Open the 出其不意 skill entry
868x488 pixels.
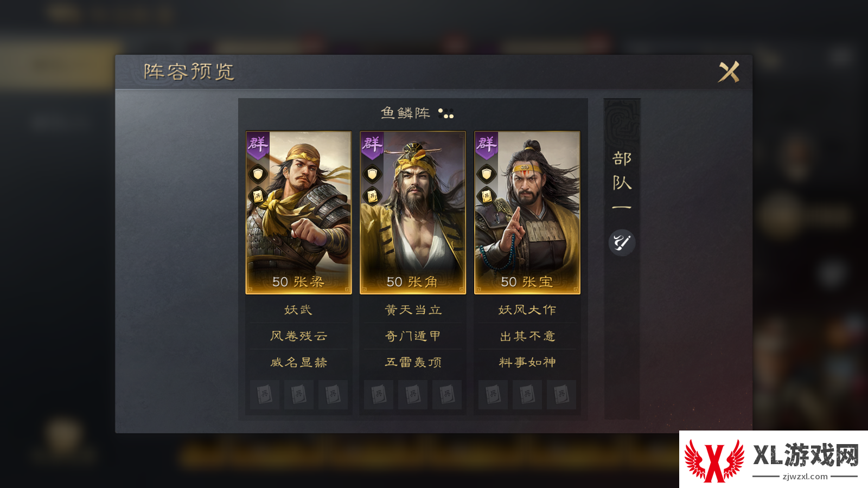tap(527, 336)
